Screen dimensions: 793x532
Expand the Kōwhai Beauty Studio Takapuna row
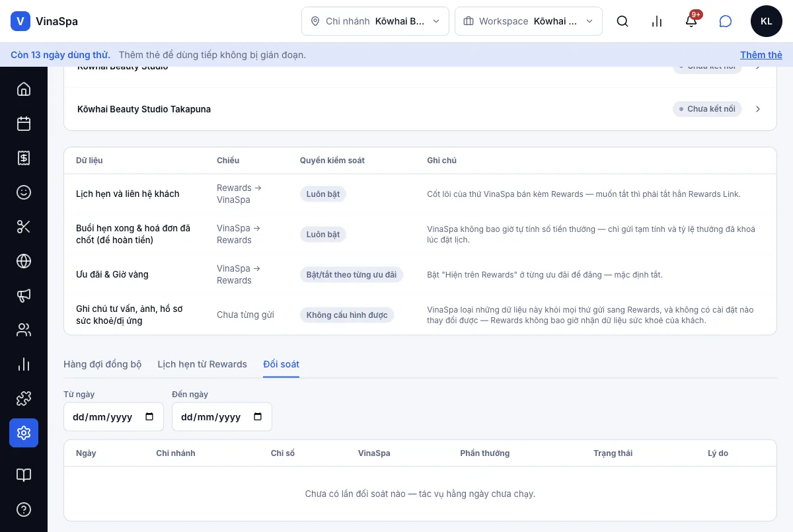coord(420,109)
